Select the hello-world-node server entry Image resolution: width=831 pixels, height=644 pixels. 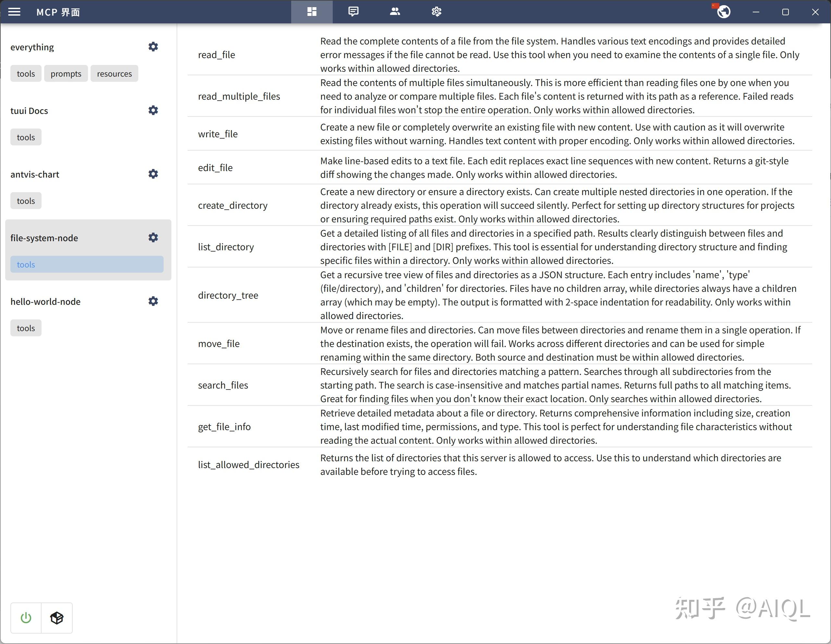pos(46,302)
